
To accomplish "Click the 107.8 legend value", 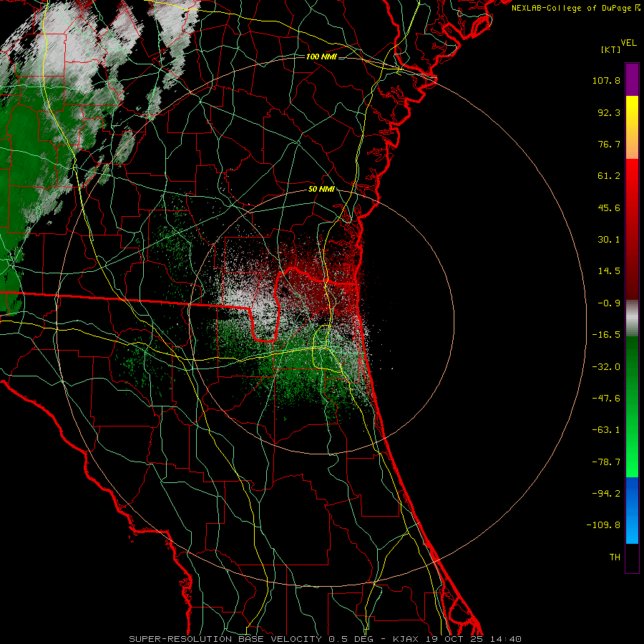I will click(x=606, y=80).
